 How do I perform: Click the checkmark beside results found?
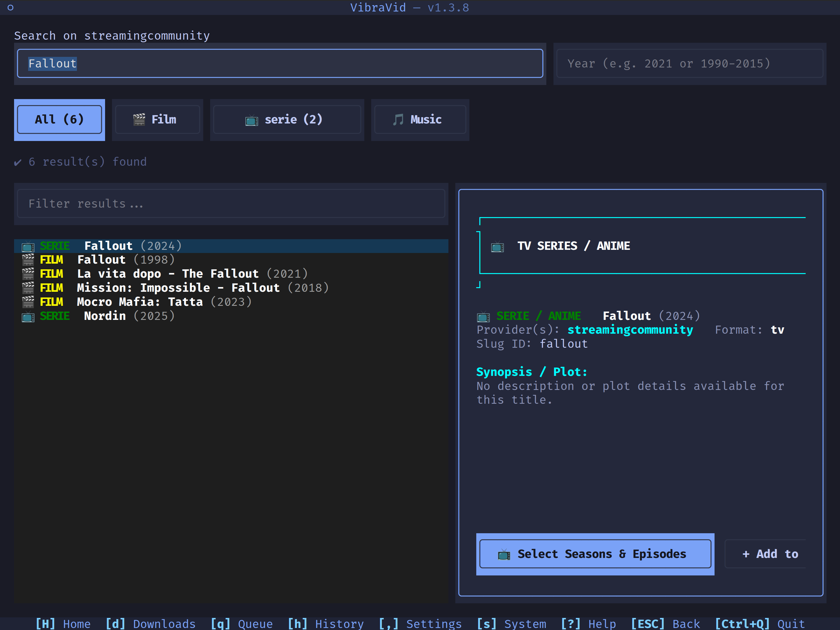[x=18, y=163]
